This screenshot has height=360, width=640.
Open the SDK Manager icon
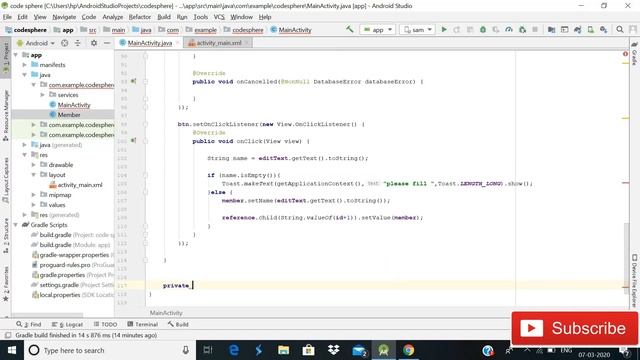click(x=603, y=29)
